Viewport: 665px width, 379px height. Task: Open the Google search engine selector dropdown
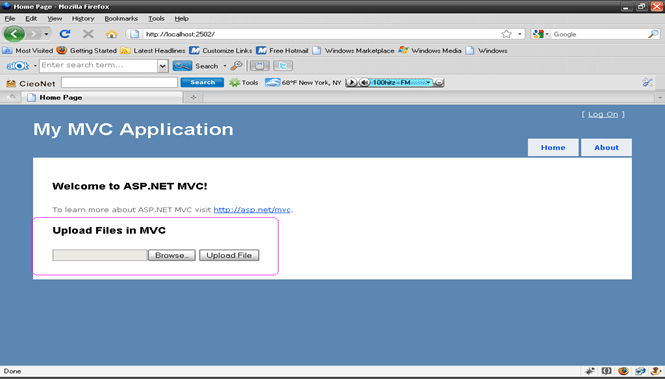click(541, 34)
